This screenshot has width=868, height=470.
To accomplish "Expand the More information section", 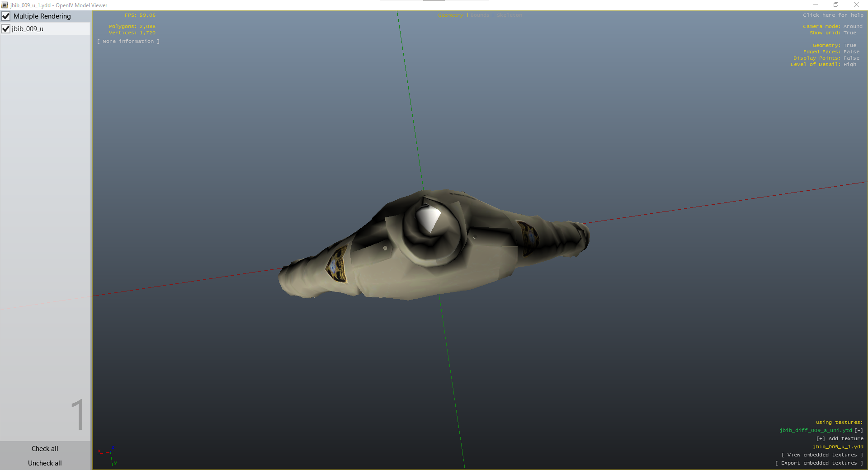I will (128, 42).
